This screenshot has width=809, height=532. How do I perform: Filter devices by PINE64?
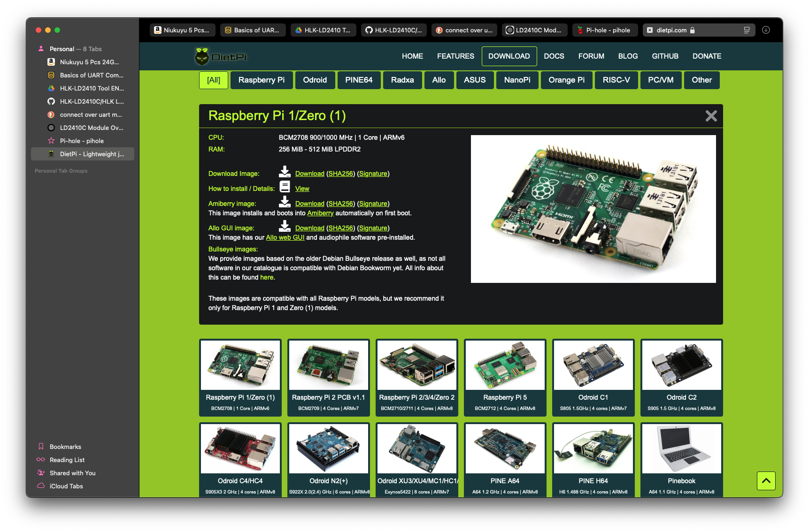(x=359, y=80)
